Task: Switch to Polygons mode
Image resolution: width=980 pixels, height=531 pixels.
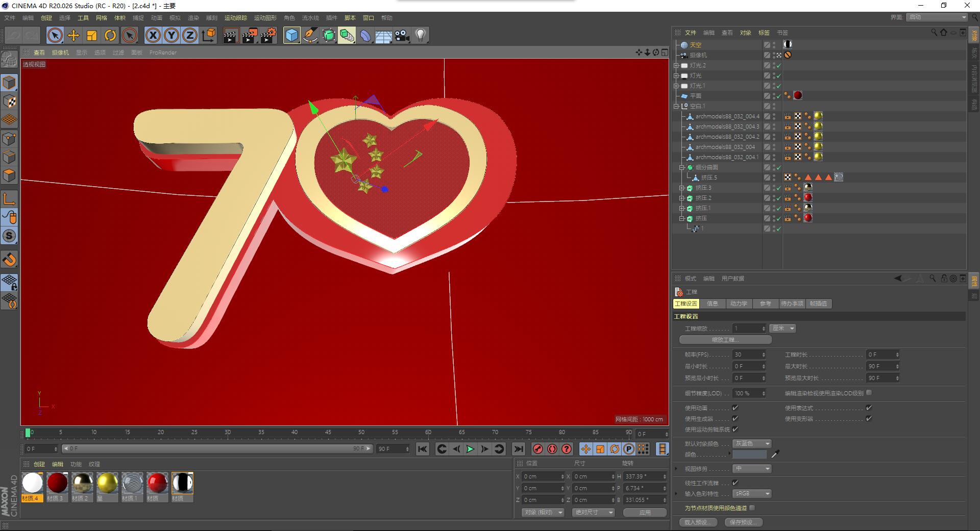Action: click(10, 175)
